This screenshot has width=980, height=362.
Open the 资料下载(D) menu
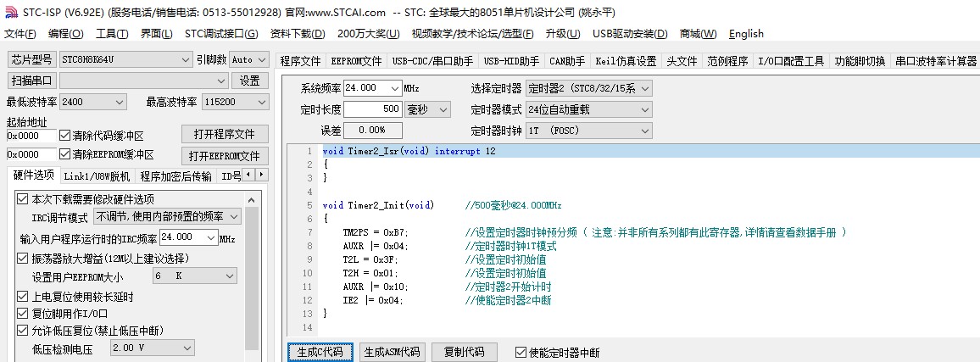pyautogui.click(x=298, y=34)
